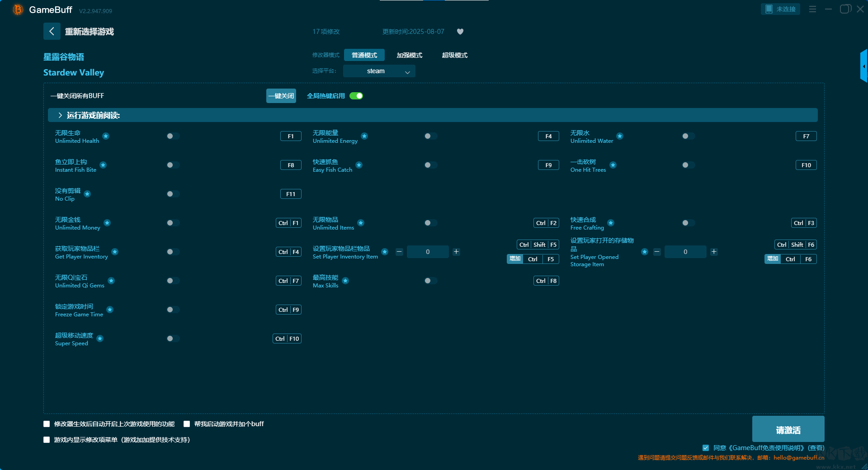Enable the Instant Fish Bite toggle
The width and height of the screenshot is (868, 470).
173,165
